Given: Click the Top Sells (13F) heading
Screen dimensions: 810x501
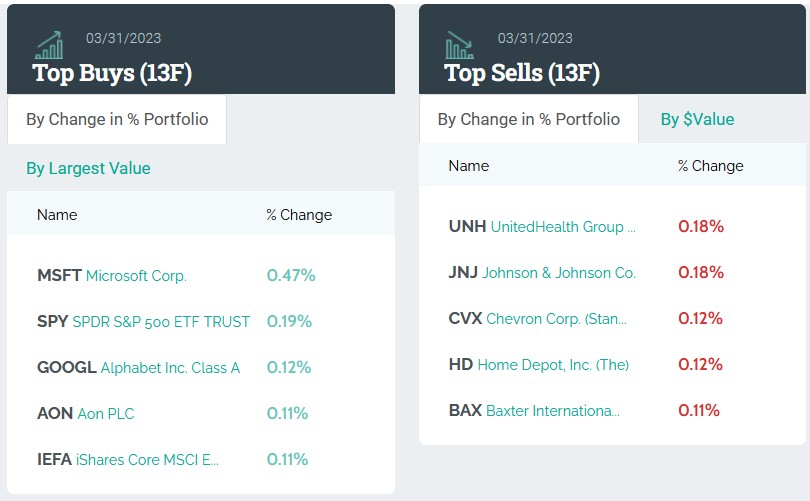Looking at the screenshot, I should 522,73.
